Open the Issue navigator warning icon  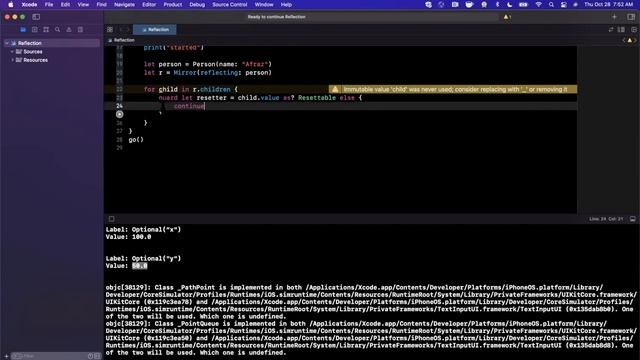[69, 29]
